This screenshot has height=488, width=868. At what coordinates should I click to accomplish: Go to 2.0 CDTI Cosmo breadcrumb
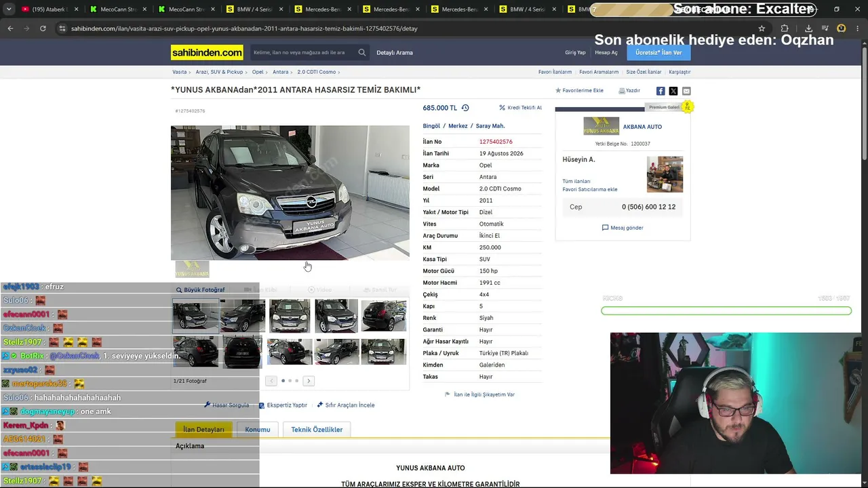point(317,72)
